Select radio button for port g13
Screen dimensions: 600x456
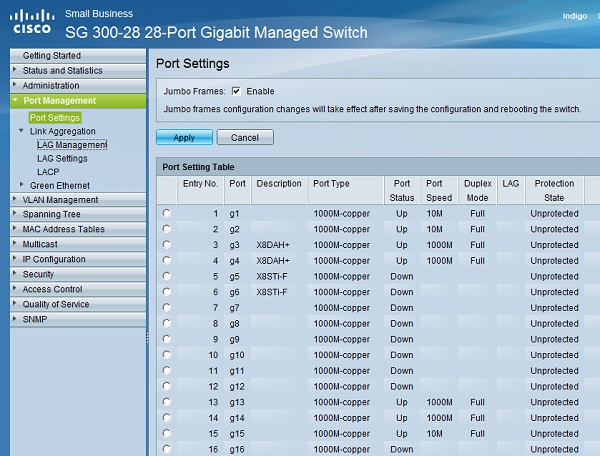pyautogui.click(x=166, y=402)
